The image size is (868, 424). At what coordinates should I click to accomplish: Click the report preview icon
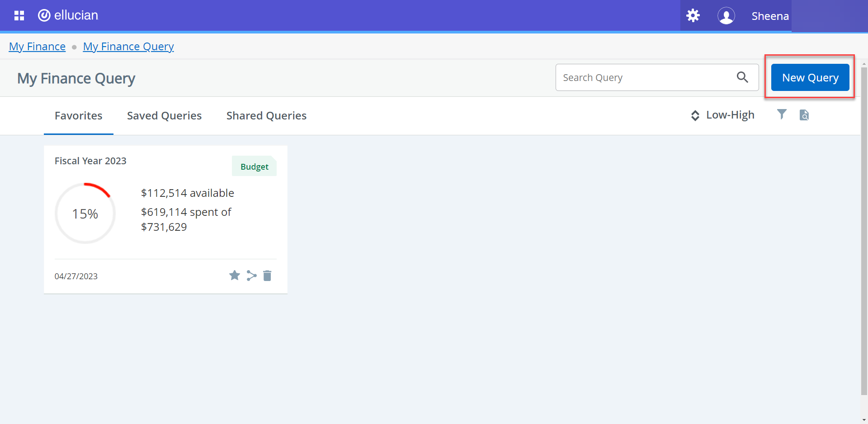click(805, 115)
